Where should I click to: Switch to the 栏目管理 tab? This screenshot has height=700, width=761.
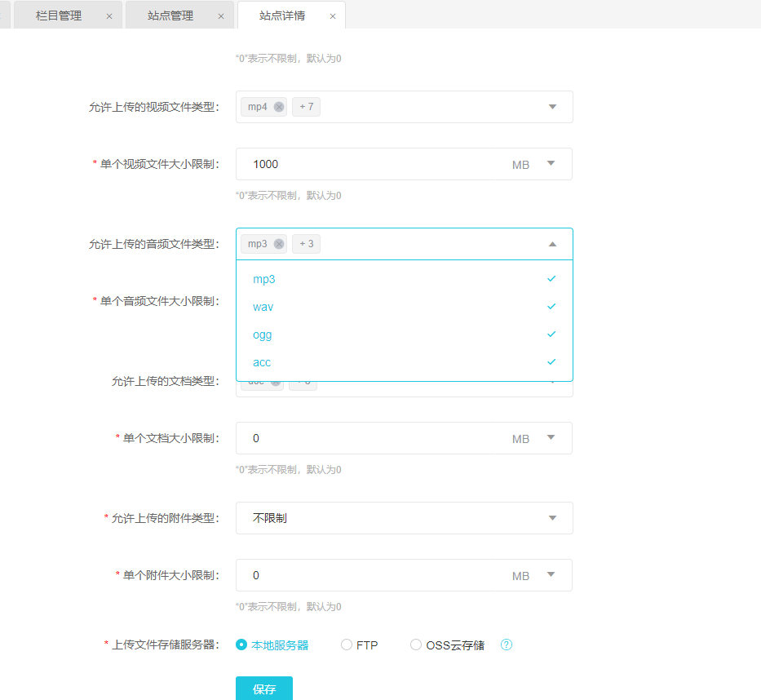[60, 16]
